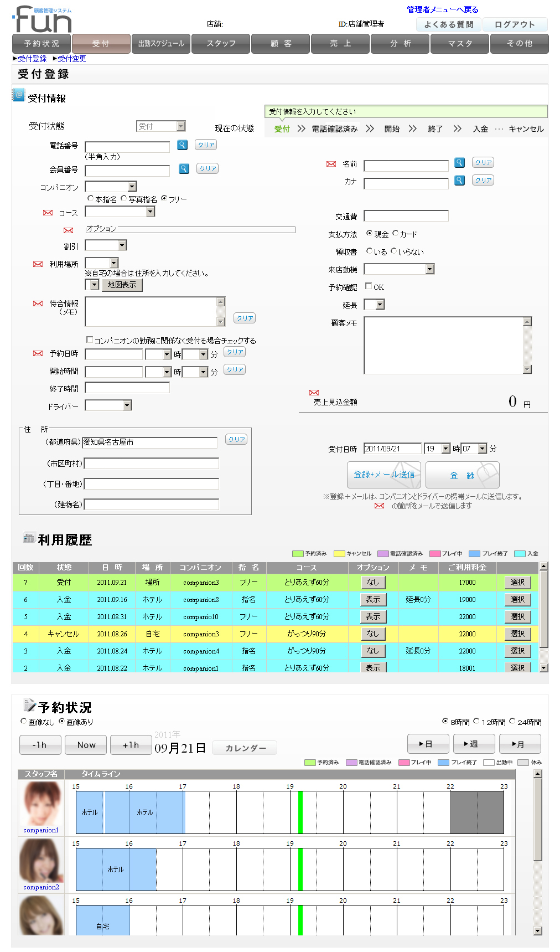Click the mail icon beside 待合情報 label
Screen dimensions: 560x952
pyautogui.click(x=38, y=303)
